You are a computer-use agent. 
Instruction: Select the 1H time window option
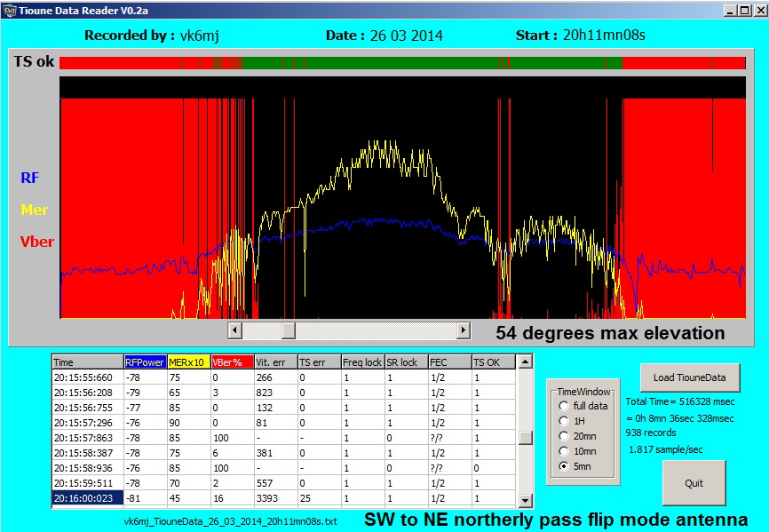coord(564,421)
